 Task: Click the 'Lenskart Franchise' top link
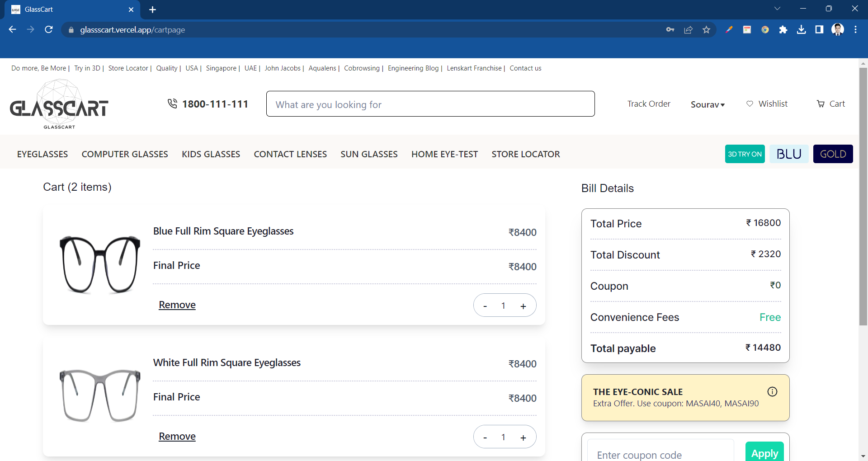474,68
